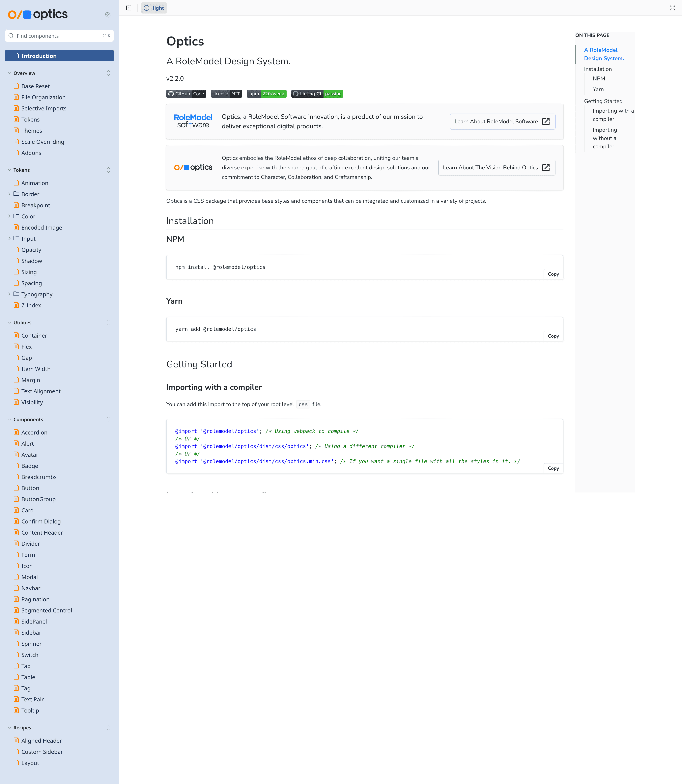Open the sidebar settings gear icon
682x784 pixels.
(108, 15)
